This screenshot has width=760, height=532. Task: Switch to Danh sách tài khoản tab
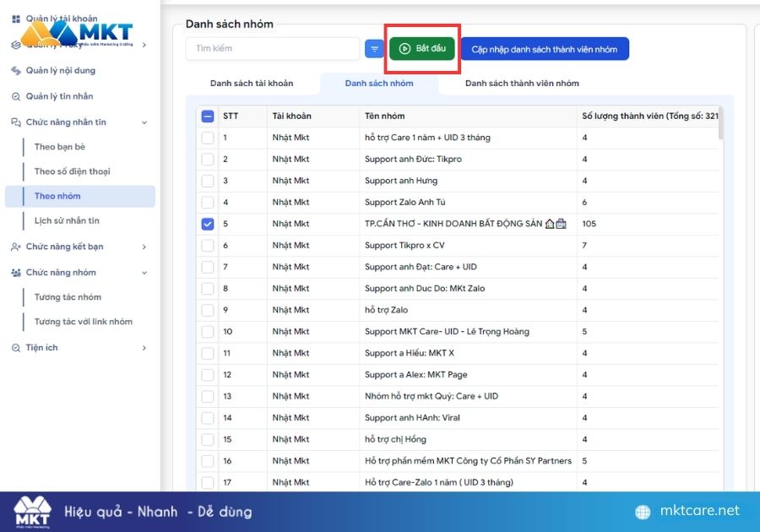click(x=252, y=84)
